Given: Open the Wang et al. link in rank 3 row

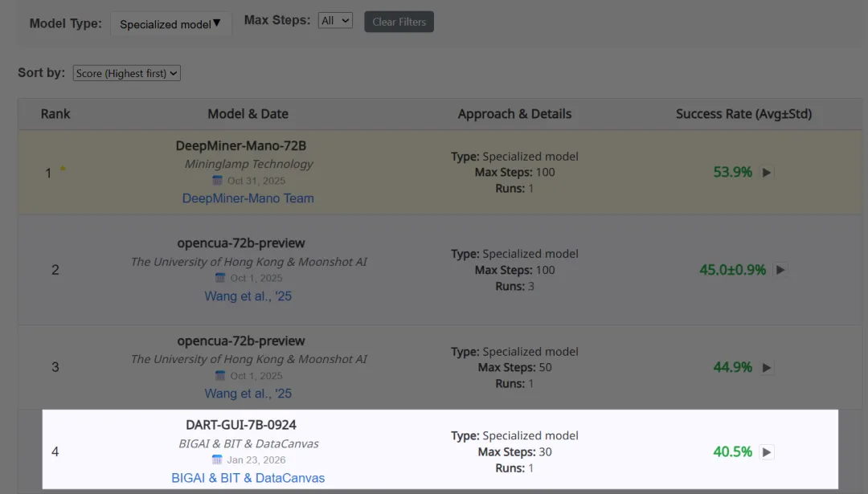Looking at the screenshot, I should click(x=248, y=394).
